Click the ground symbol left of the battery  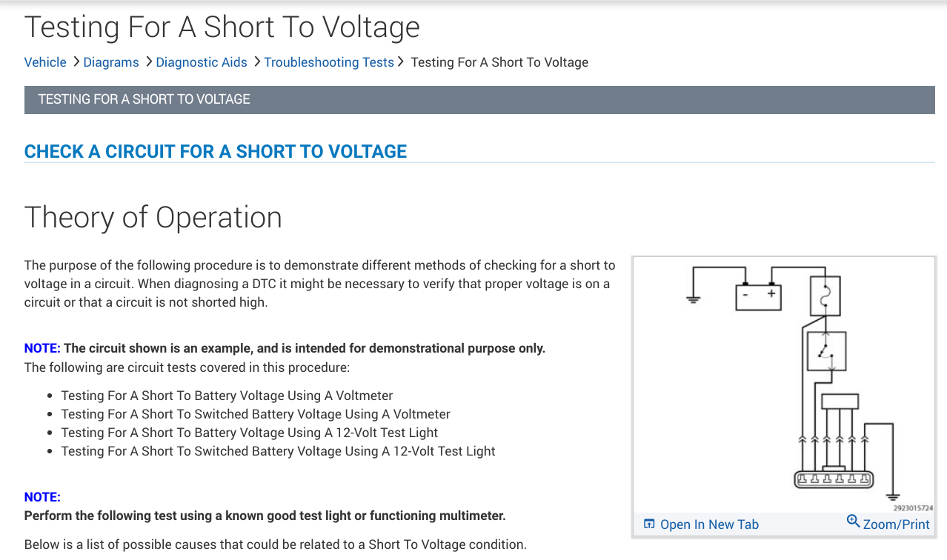[x=693, y=299]
